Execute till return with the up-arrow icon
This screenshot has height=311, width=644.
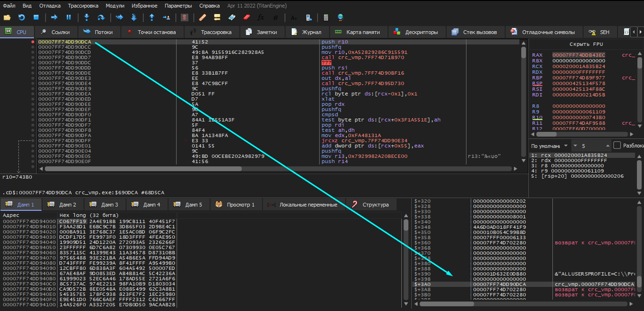pos(152,17)
